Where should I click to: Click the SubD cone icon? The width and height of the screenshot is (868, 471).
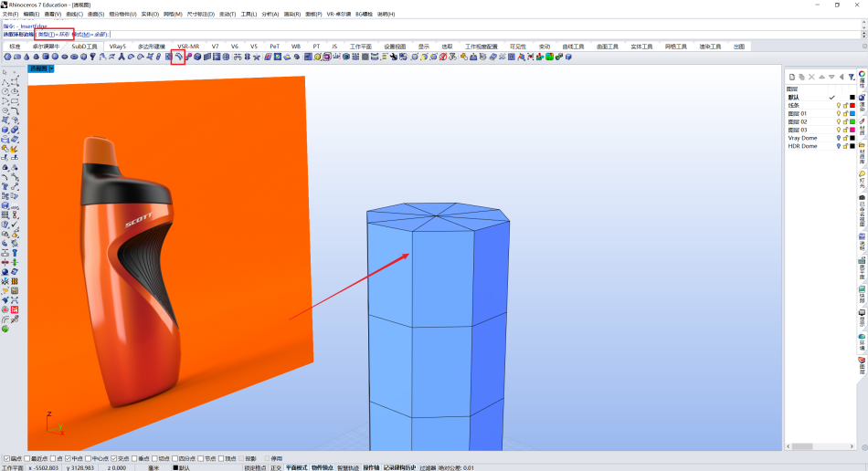26,57
